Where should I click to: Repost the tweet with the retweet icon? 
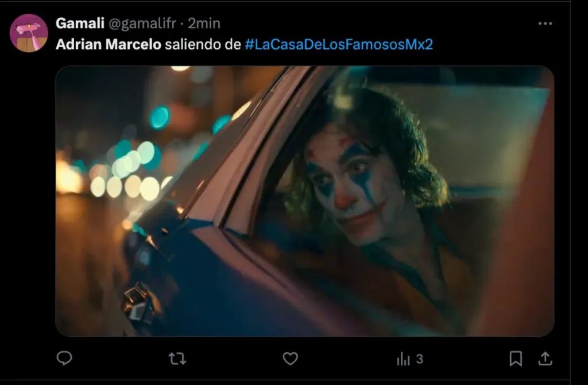pyautogui.click(x=177, y=359)
